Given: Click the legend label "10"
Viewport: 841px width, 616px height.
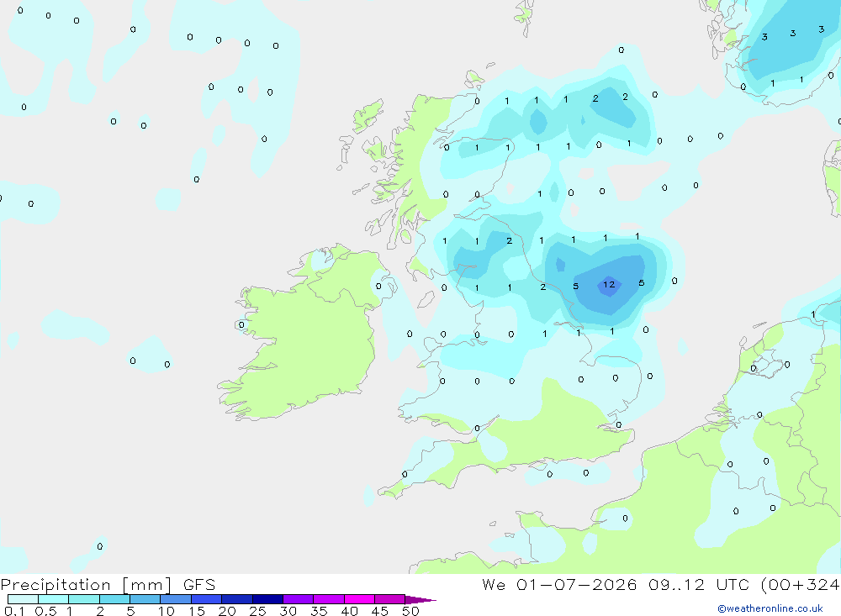Looking at the screenshot, I should (x=167, y=611).
